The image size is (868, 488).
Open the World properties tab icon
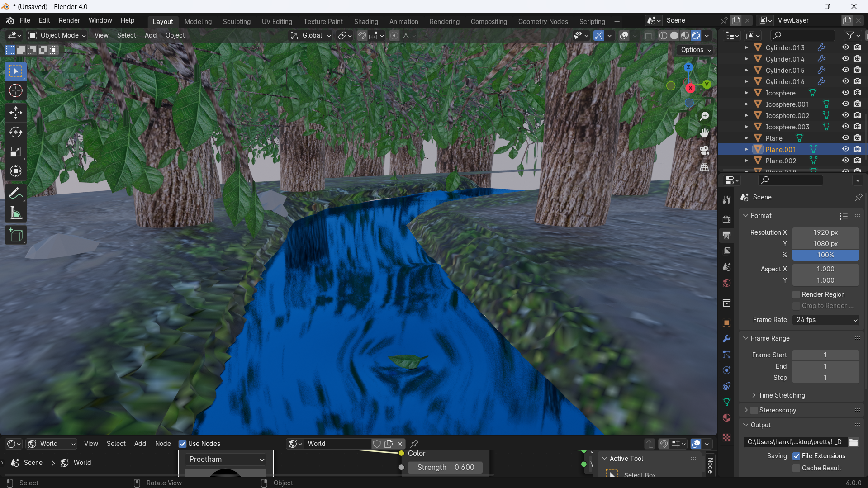[726, 283]
